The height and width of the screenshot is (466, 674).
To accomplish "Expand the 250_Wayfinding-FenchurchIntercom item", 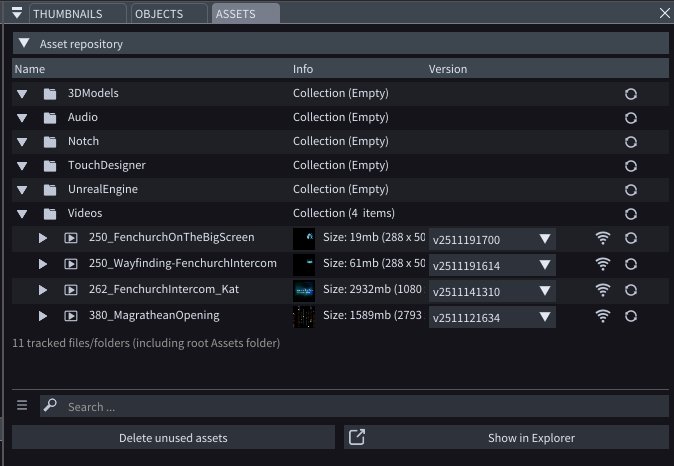I will point(43,264).
